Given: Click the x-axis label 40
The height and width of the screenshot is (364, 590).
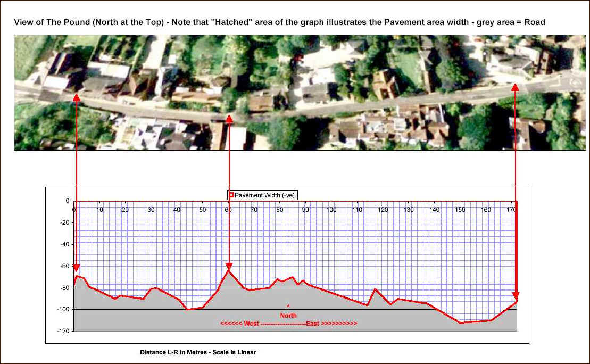Looking at the screenshot, I should (x=177, y=210).
